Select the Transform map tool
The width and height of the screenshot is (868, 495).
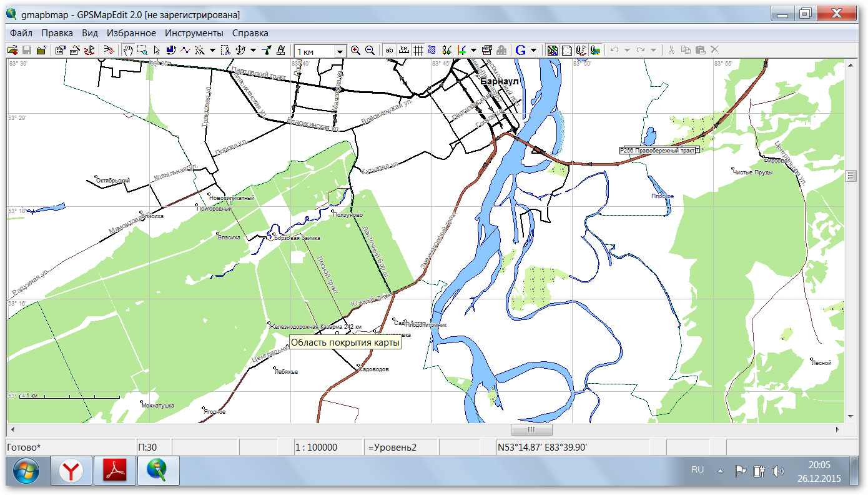pyautogui.click(x=240, y=50)
